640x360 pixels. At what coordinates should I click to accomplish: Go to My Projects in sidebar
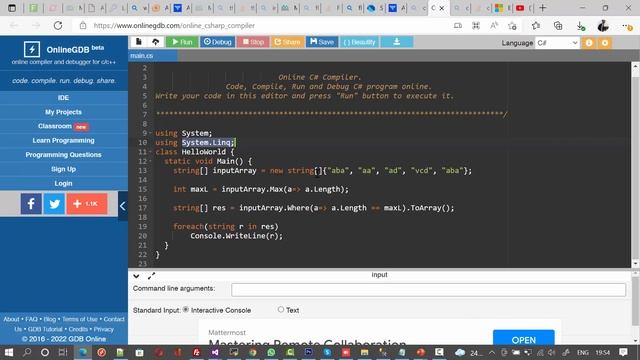pos(63,112)
